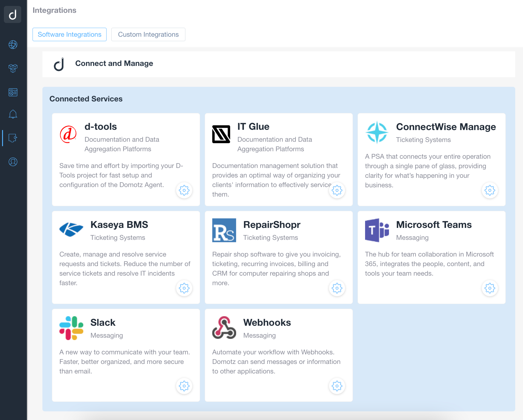Screen dimensions: 523x420
Task: Click IT Glue Documentation and Data category text
Action: point(275,144)
